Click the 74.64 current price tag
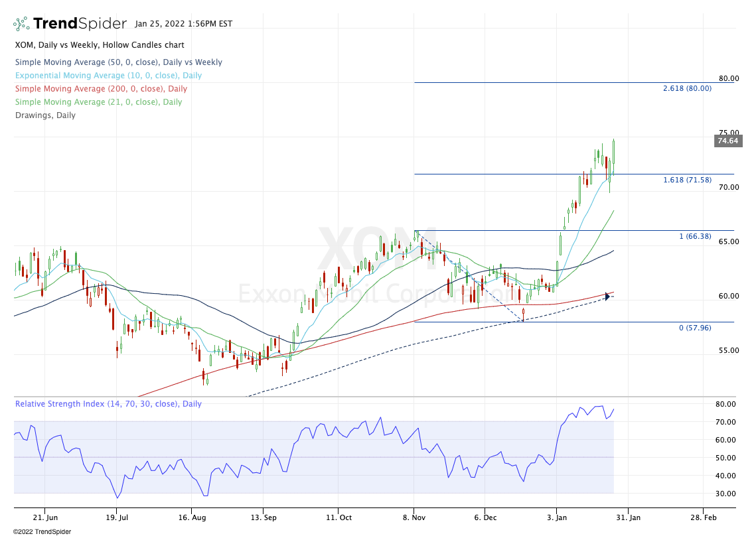Viewport: 756px width, 538px height. [x=727, y=141]
